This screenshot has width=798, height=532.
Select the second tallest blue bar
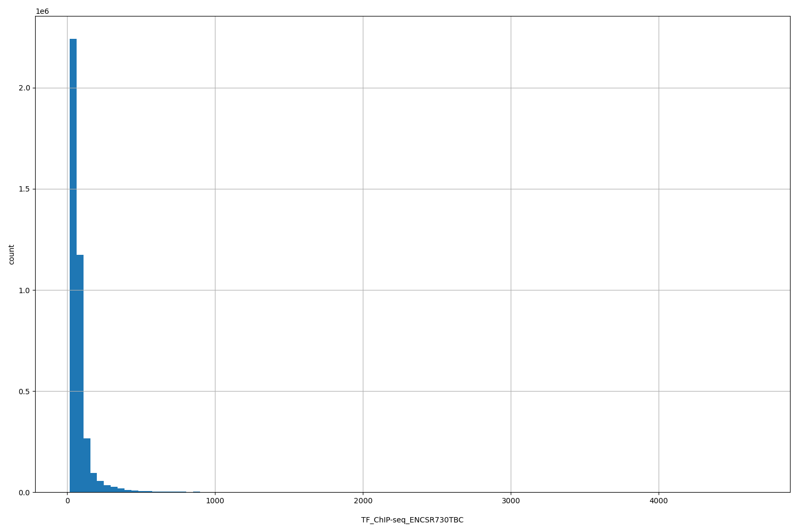pos(80,372)
